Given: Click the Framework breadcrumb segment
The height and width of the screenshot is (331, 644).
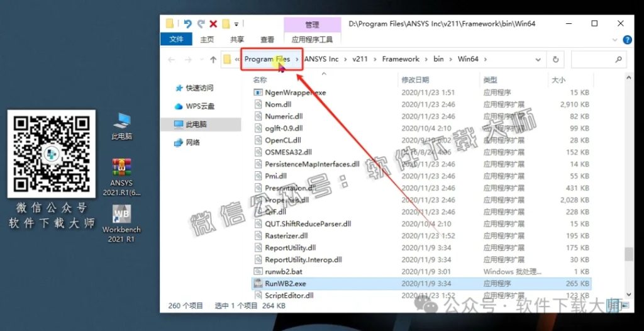Looking at the screenshot, I should [x=401, y=59].
